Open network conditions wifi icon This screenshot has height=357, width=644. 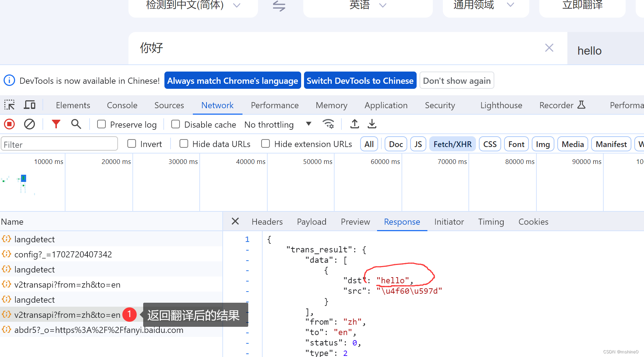coord(328,124)
